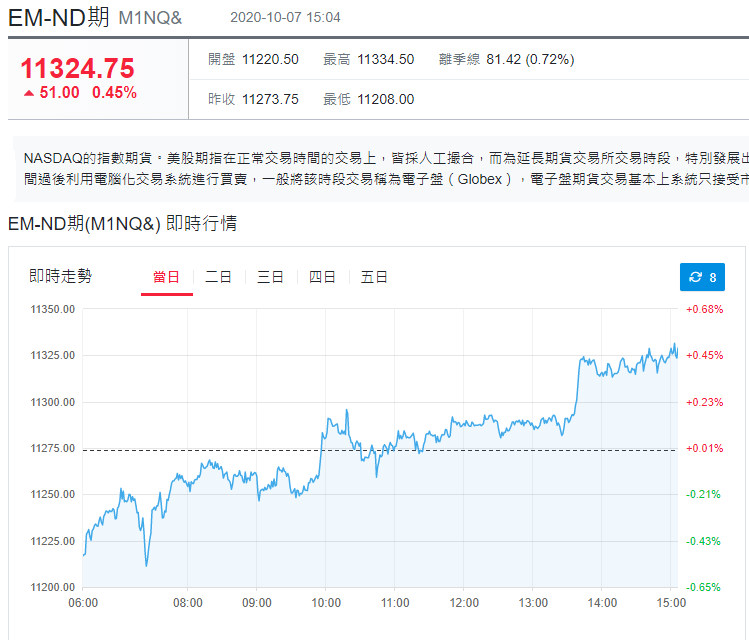
Task: Click the 11350.00 y-axis label
Action: click(53, 309)
